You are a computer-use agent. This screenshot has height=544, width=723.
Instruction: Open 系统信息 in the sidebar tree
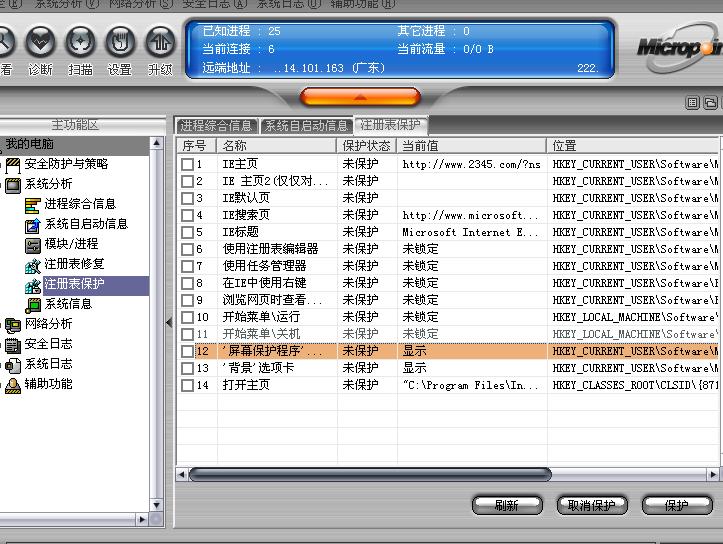click(x=68, y=304)
